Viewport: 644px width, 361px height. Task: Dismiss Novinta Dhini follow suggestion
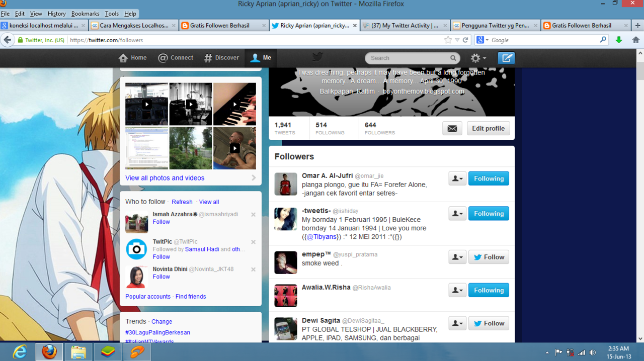point(254,269)
